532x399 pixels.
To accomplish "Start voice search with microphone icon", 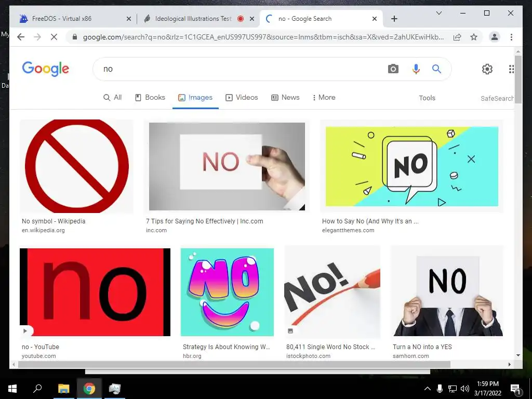I will 416,69.
